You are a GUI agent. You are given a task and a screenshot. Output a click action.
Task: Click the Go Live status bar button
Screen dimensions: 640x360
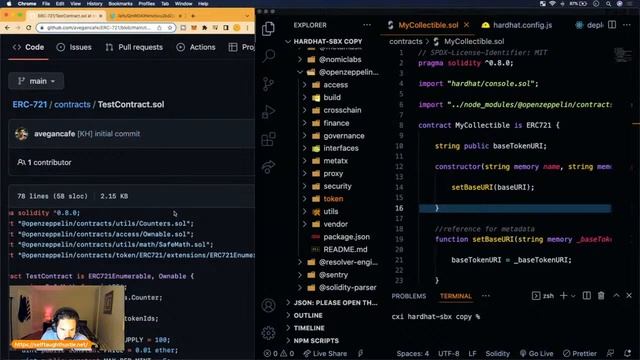pos(536,353)
